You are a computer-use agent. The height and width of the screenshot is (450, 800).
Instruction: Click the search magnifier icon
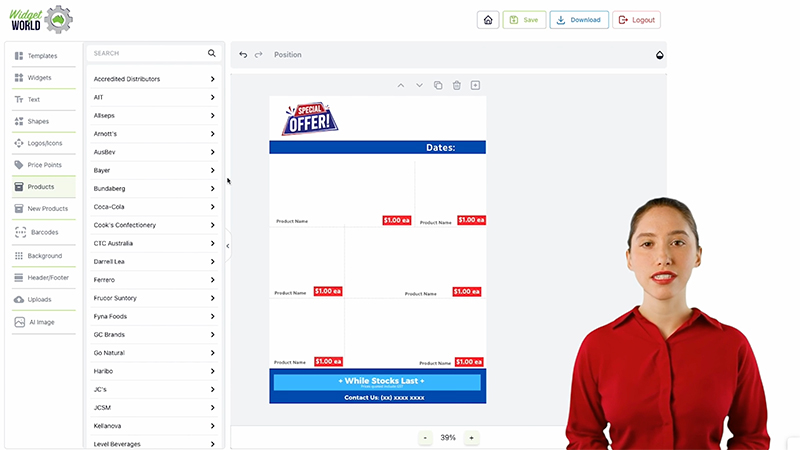tap(212, 53)
